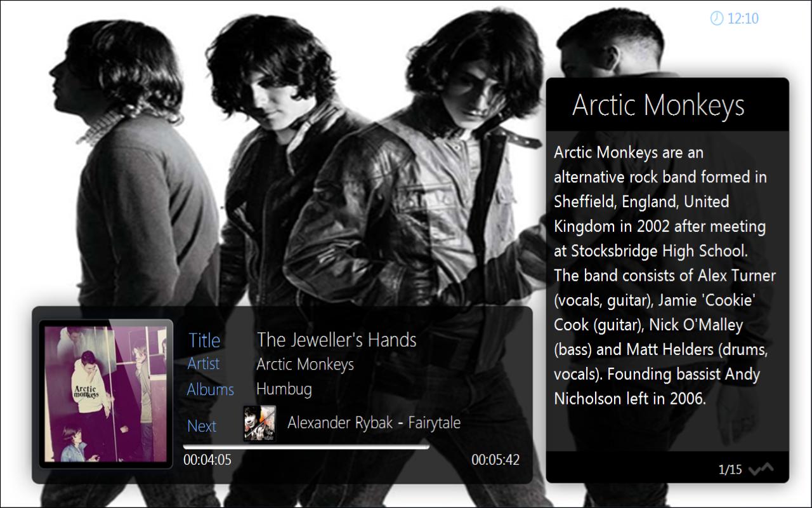Click the 12:10 time display
Viewport: 812px width, 508px height.
click(743, 18)
